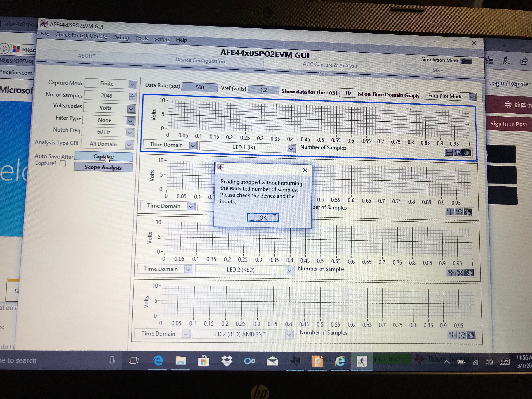Image resolution: width=532 pixels, height=399 pixels.
Task: Select cursor tool on the second plot
Action: pos(450,212)
